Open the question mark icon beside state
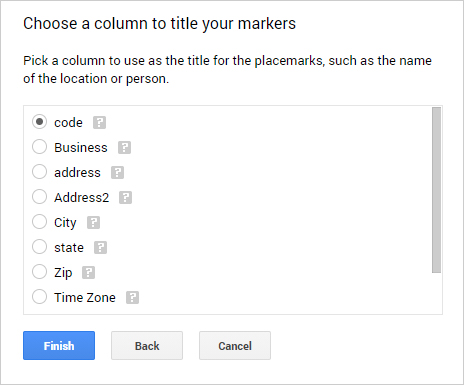This screenshot has width=464, height=385. click(100, 248)
